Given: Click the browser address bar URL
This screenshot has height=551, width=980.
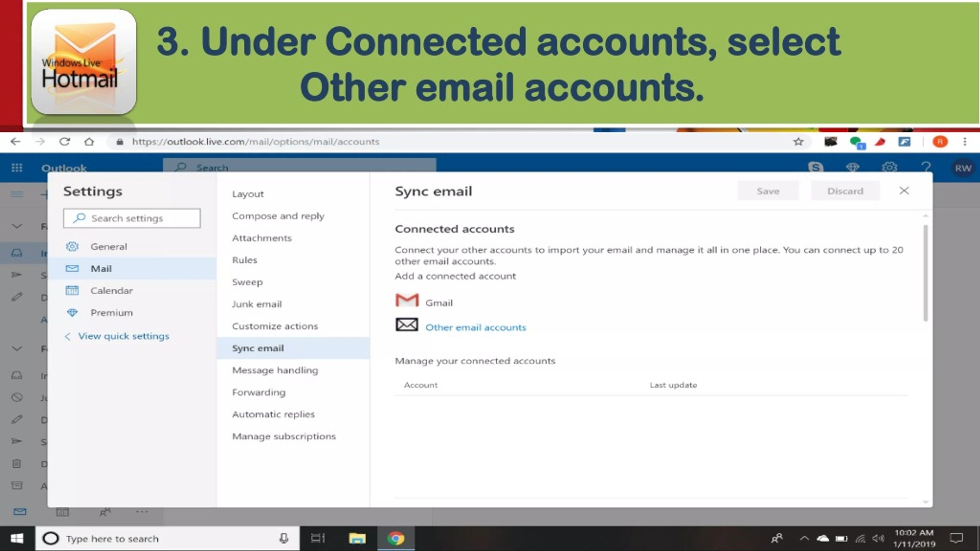Looking at the screenshot, I should pyautogui.click(x=256, y=142).
